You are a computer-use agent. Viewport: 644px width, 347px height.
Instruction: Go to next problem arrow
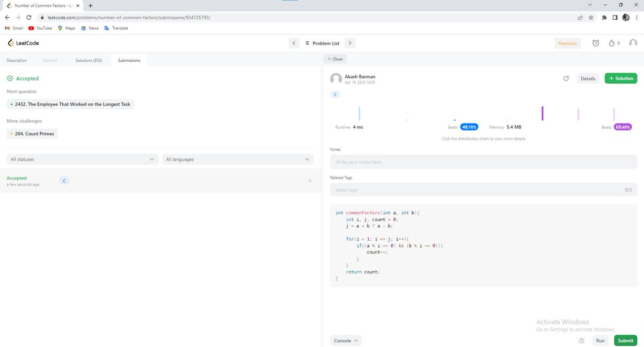349,43
